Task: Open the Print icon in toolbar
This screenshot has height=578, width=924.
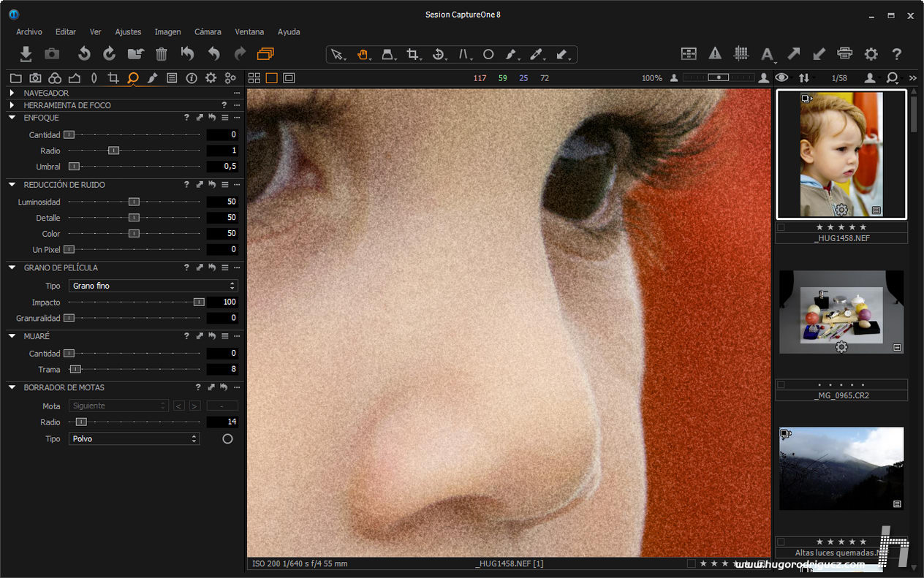Action: pyautogui.click(x=844, y=54)
